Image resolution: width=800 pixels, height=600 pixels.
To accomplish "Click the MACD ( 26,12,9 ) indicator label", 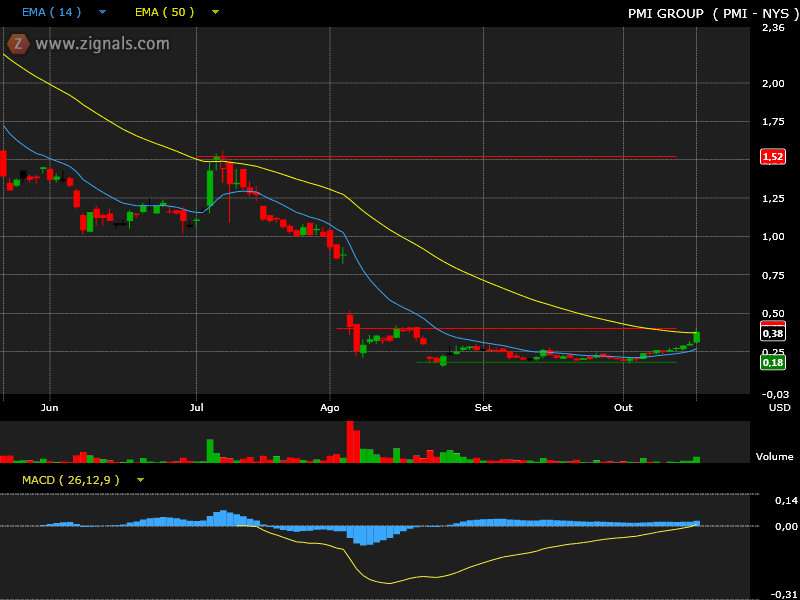I will (71, 480).
